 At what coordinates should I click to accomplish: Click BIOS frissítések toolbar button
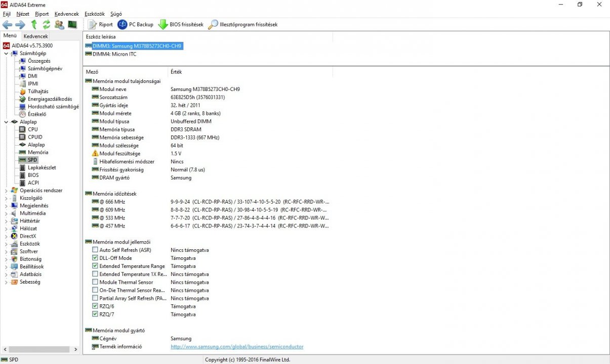click(181, 24)
